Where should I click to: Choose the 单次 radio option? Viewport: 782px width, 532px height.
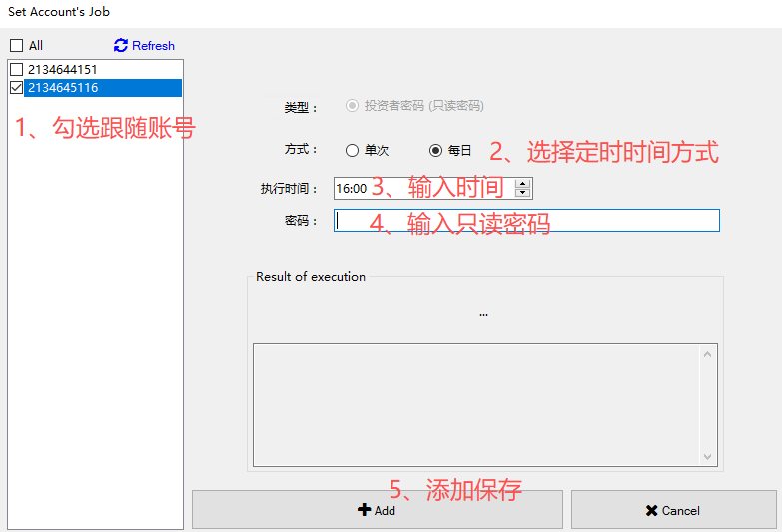[x=352, y=151]
